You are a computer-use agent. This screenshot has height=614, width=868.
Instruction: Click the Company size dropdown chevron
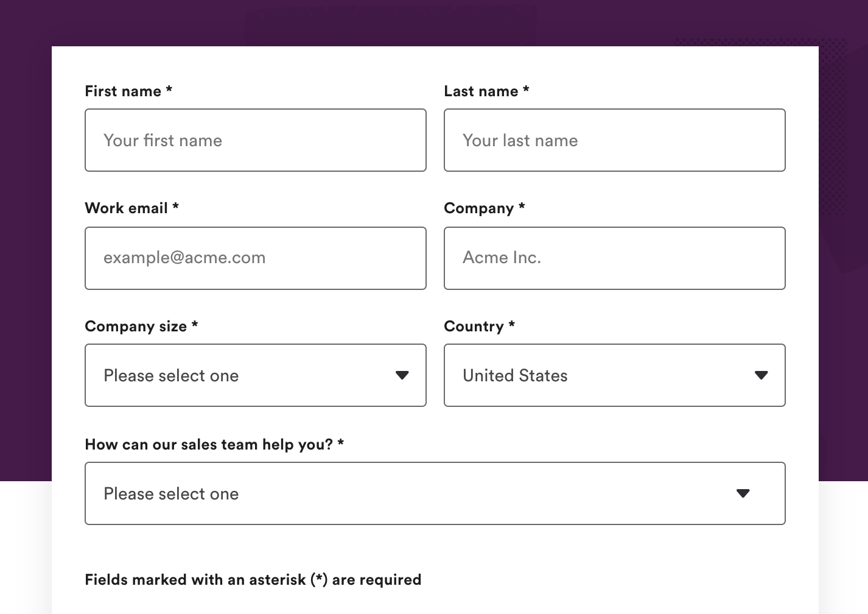402,375
